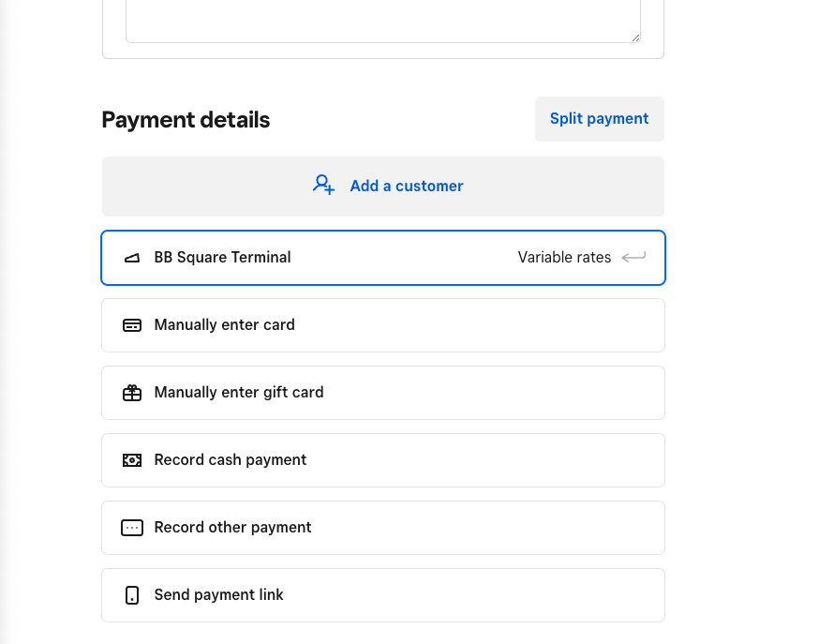Click the add customer person icon
This screenshot has width=834, height=644.
click(x=323, y=185)
